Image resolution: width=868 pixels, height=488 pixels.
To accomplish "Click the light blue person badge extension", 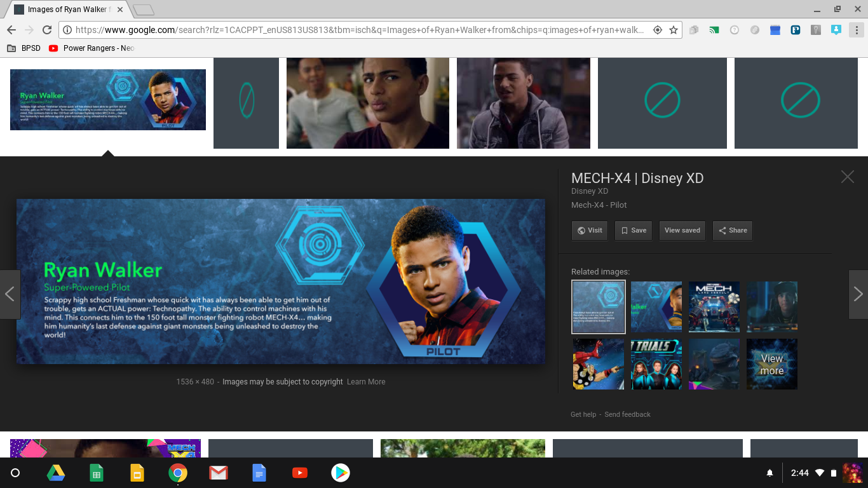I will 836,30.
